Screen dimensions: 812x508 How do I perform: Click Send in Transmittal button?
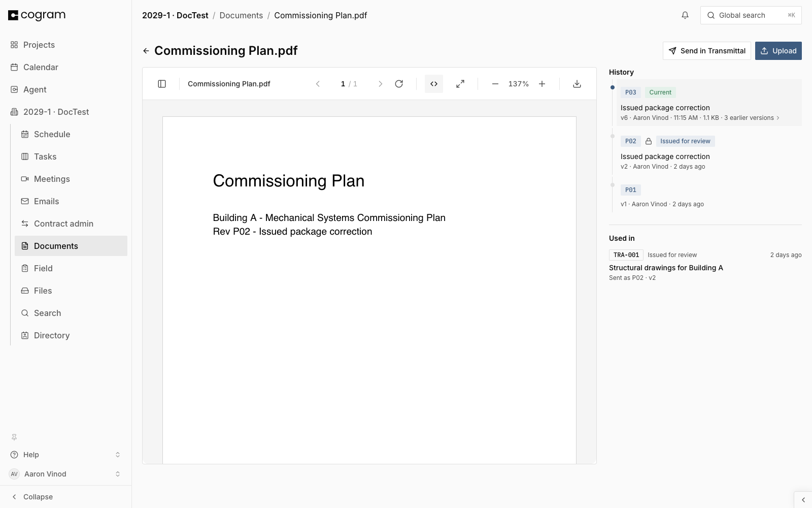point(707,51)
